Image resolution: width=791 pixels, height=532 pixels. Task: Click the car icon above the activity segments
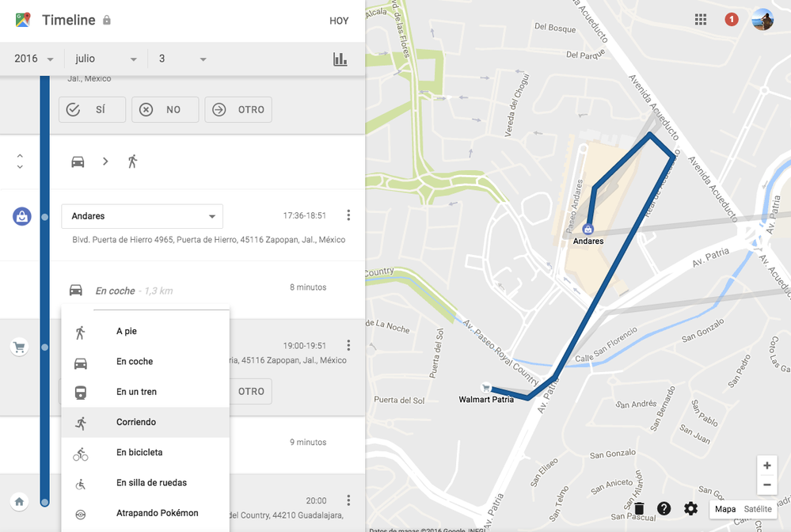tap(77, 161)
